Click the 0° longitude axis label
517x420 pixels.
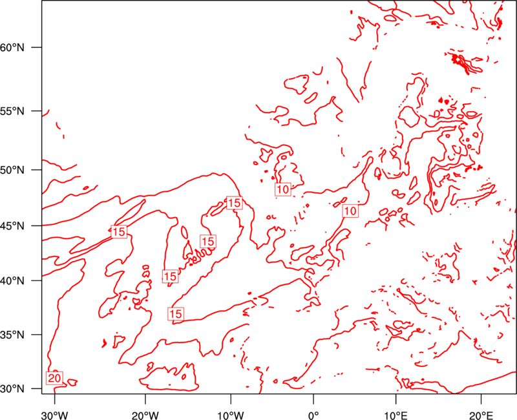[313, 415]
